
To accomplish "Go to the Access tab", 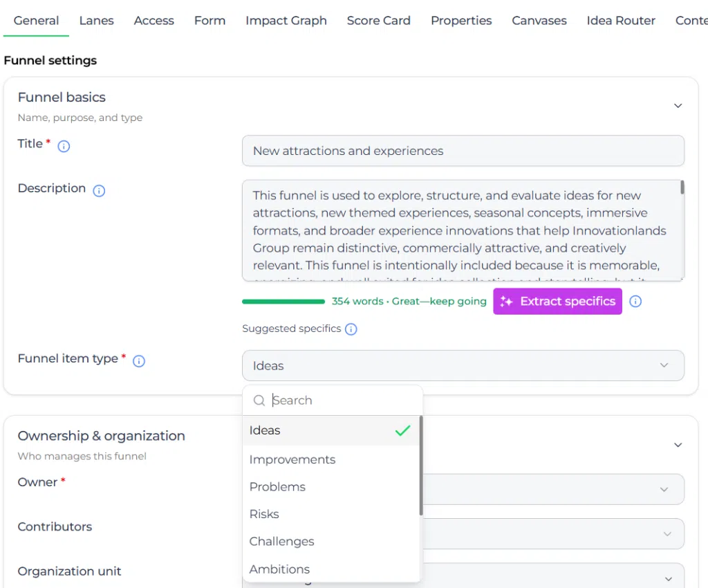I will 154,21.
